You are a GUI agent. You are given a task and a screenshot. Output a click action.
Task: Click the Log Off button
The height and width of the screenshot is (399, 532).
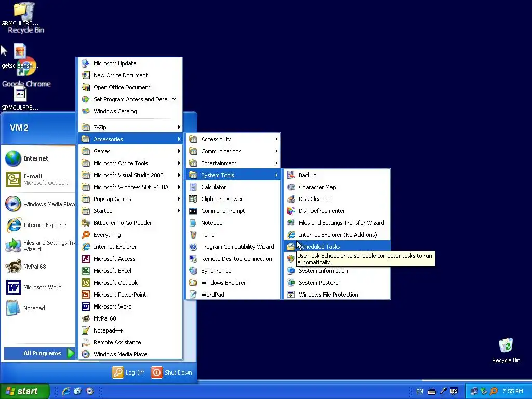(x=128, y=372)
